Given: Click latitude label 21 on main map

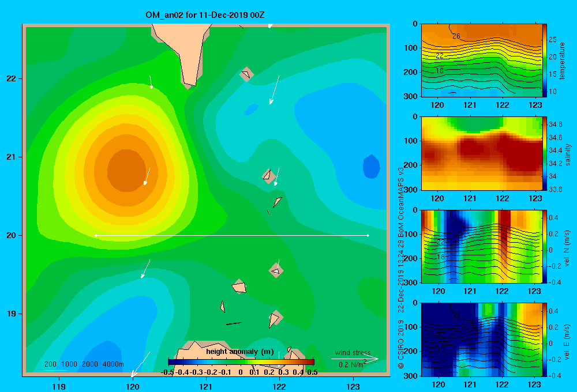Looking at the screenshot, I should 12,157.
